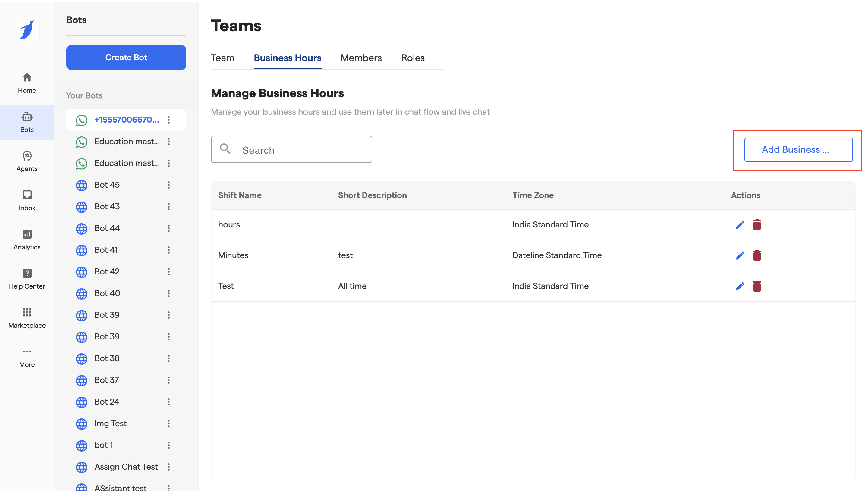Open the Team tab
Image resolution: width=868 pixels, height=491 pixels.
pyautogui.click(x=223, y=58)
